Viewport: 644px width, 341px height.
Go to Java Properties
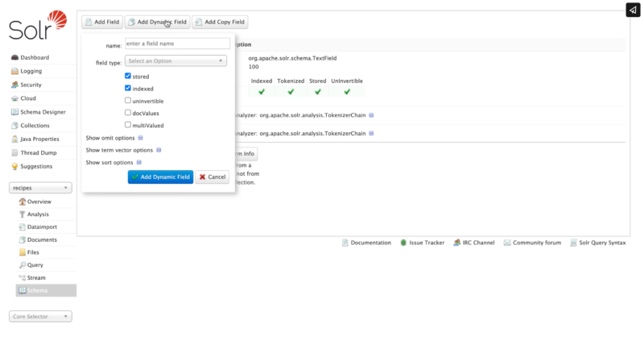tap(39, 139)
